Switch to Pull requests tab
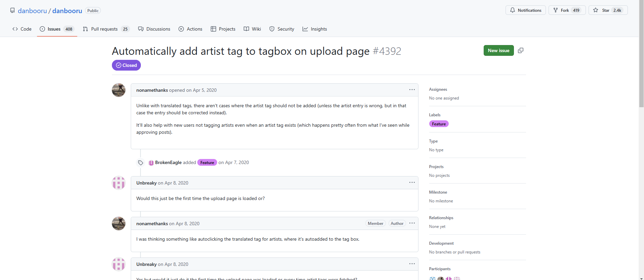The image size is (644, 280). coord(106,29)
